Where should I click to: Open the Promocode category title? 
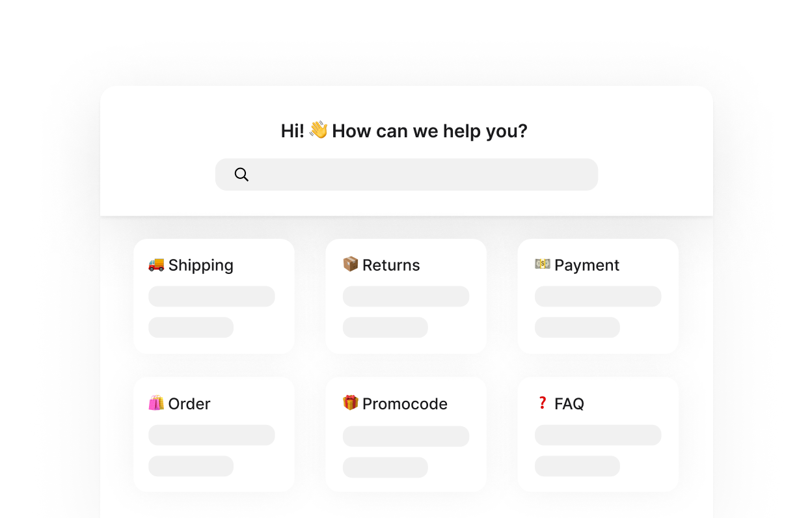click(x=405, y=403)
